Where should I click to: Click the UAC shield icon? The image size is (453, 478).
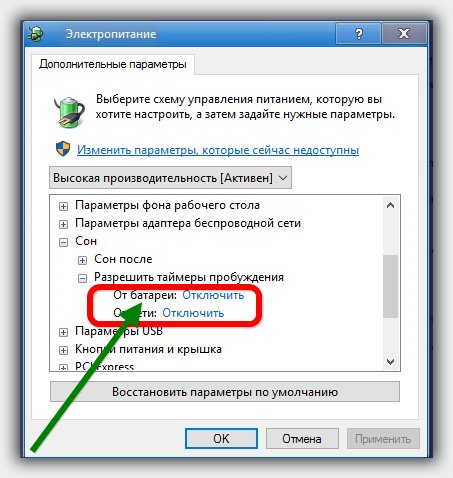coord(63,149)
